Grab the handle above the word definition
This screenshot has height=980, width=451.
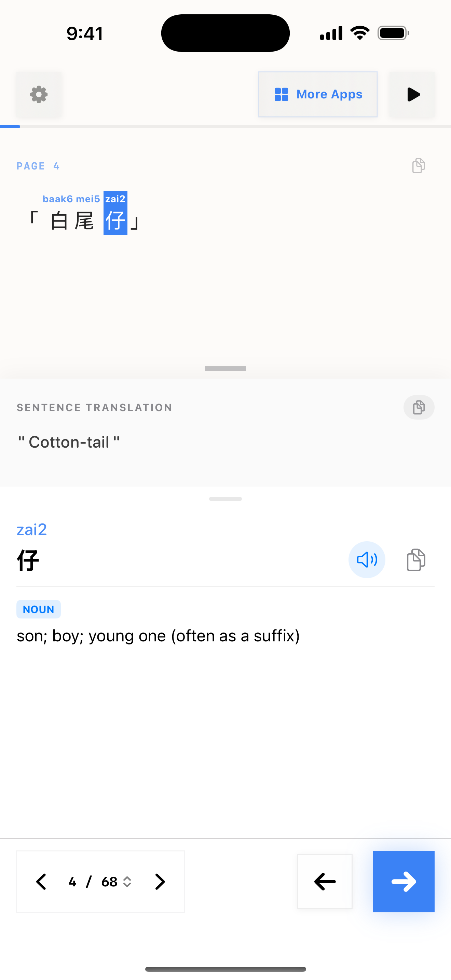coord(225,499)
